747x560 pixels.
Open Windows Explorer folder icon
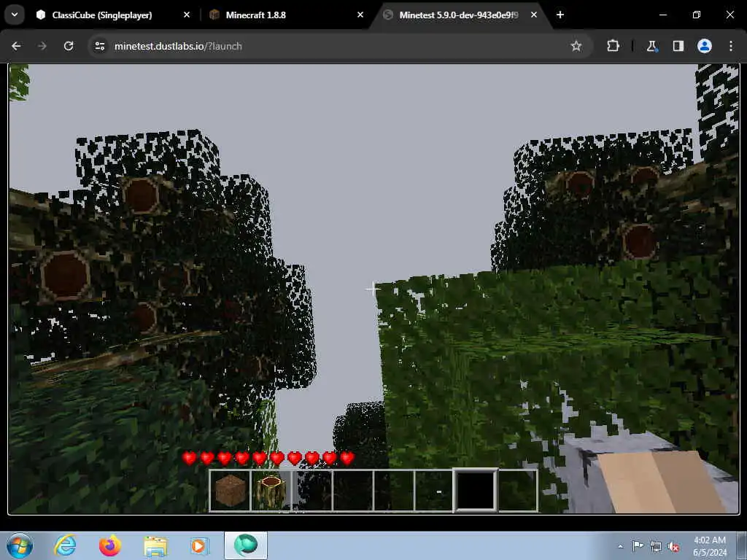pos(155,545)
